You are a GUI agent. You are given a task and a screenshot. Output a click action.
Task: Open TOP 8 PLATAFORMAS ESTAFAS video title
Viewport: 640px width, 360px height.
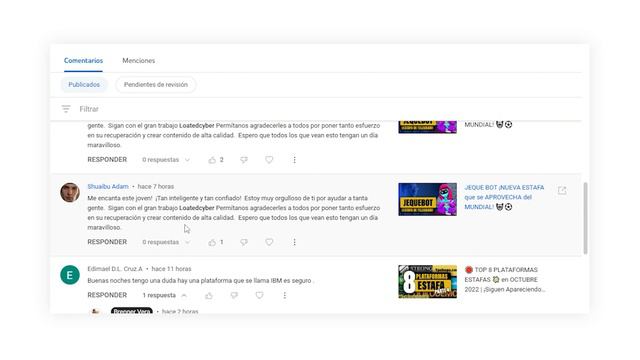pyautogui.click(x=504, y=280)
